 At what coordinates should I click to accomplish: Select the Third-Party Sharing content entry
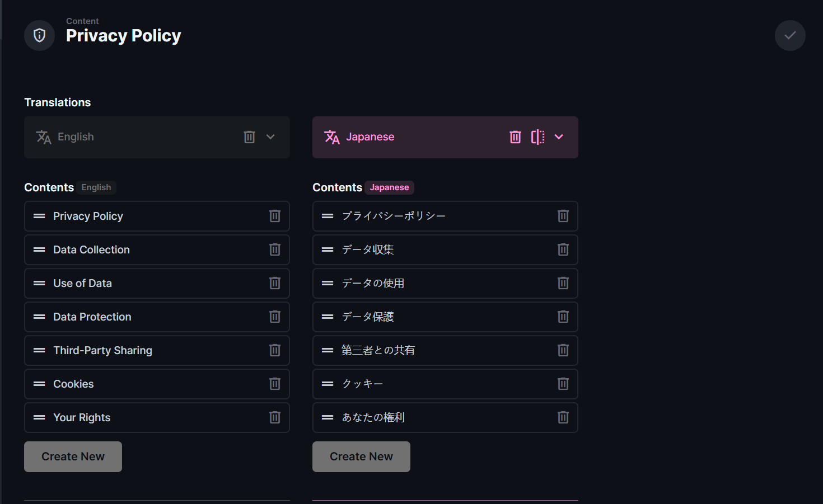click(x=102, y=350)
